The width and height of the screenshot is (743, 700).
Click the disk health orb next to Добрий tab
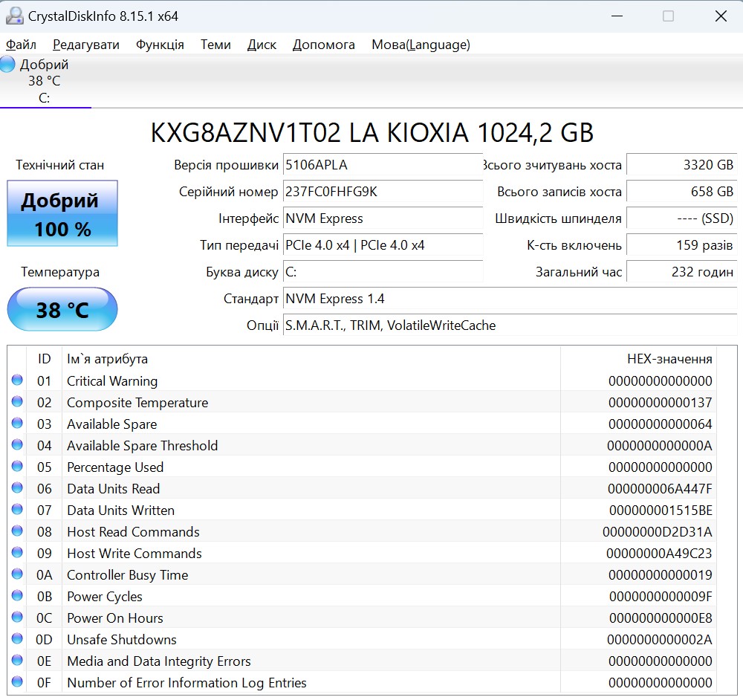(8, 65)
